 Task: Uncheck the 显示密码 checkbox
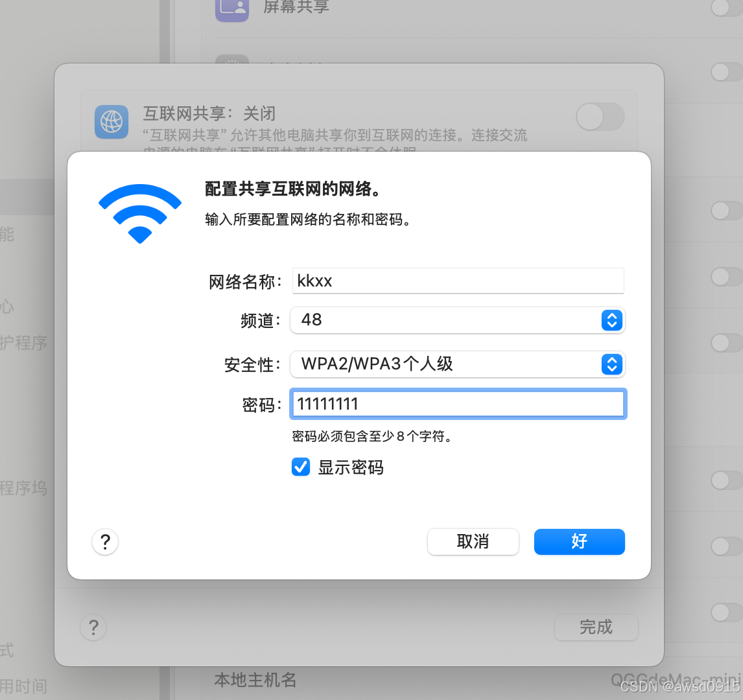301,467
